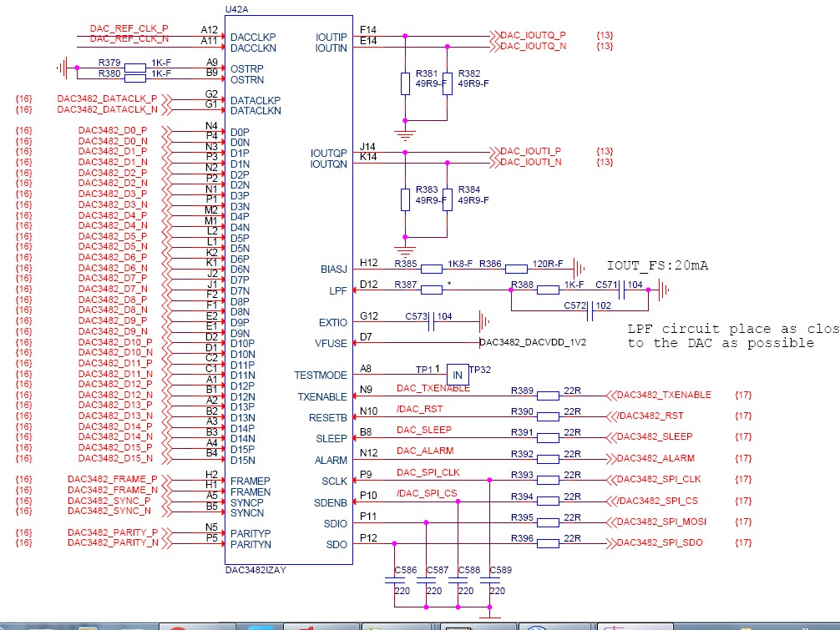This screenshot has width=840, height=630.
Task: Click the DAC3482_D7_N net label
Action: pos(113,289)
